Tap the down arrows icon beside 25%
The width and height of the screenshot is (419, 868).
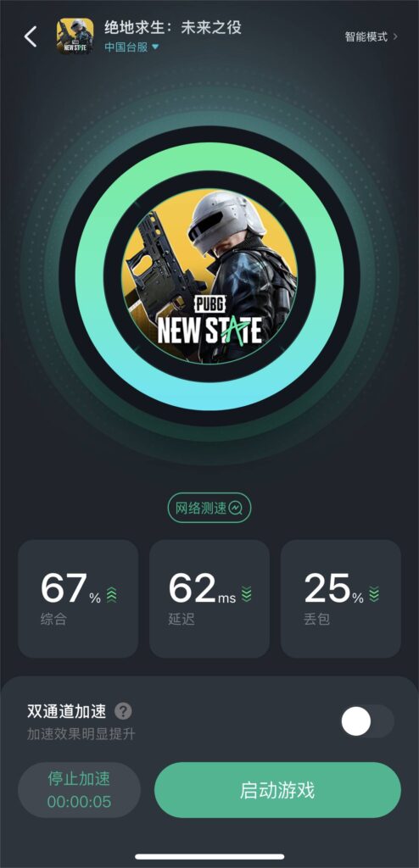(374, 594)
